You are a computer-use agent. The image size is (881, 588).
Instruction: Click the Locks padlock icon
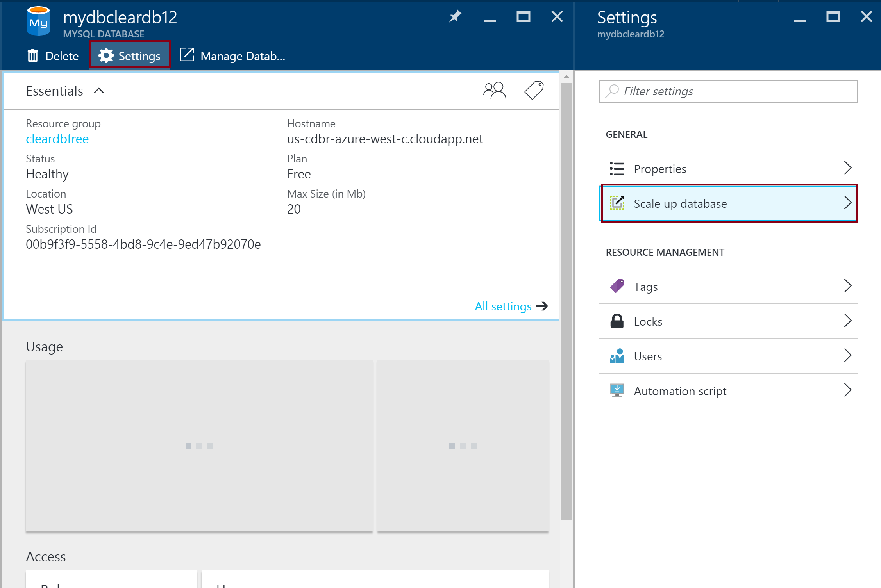point(617,321)
